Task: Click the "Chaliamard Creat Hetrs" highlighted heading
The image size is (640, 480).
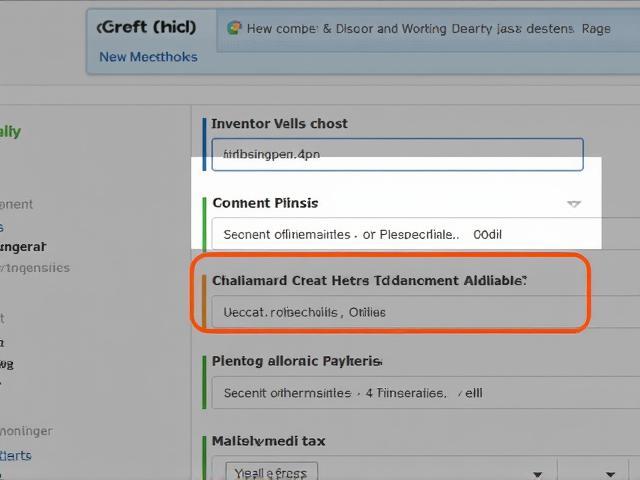Action: pyautogui.click(x=369, y=281)
